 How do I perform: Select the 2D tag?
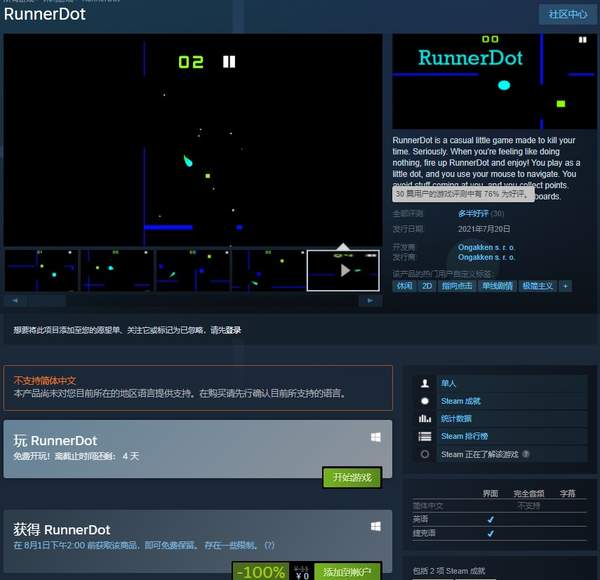(x=427, y=286)
